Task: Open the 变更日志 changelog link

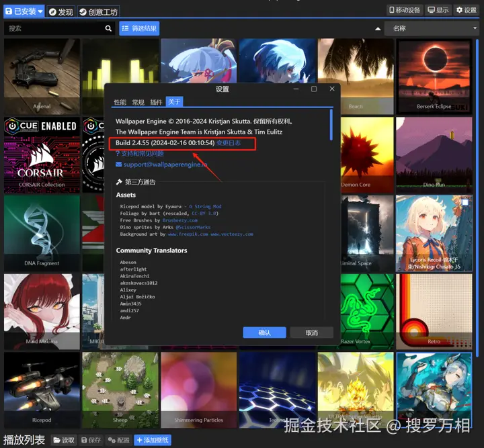Action: [x=228, y=143]
